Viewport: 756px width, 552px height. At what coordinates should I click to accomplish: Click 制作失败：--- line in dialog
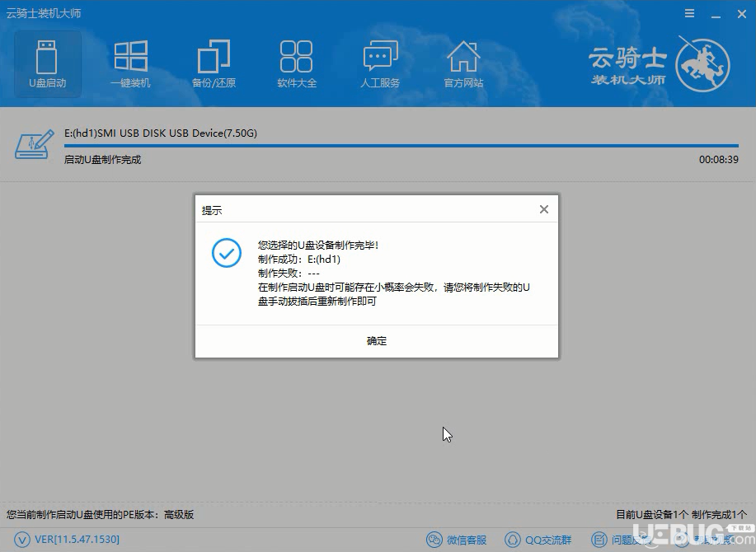pyautogui.click(x=289, y=273)
